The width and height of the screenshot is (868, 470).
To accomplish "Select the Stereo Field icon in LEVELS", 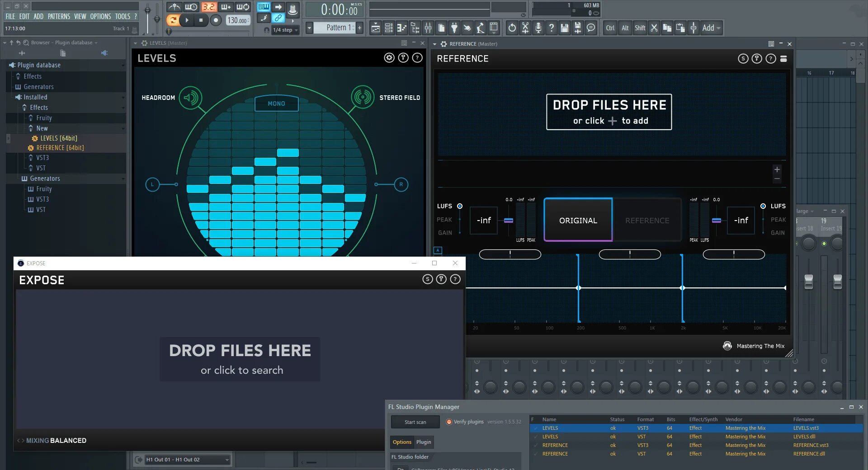I will [x=363, y=97].
